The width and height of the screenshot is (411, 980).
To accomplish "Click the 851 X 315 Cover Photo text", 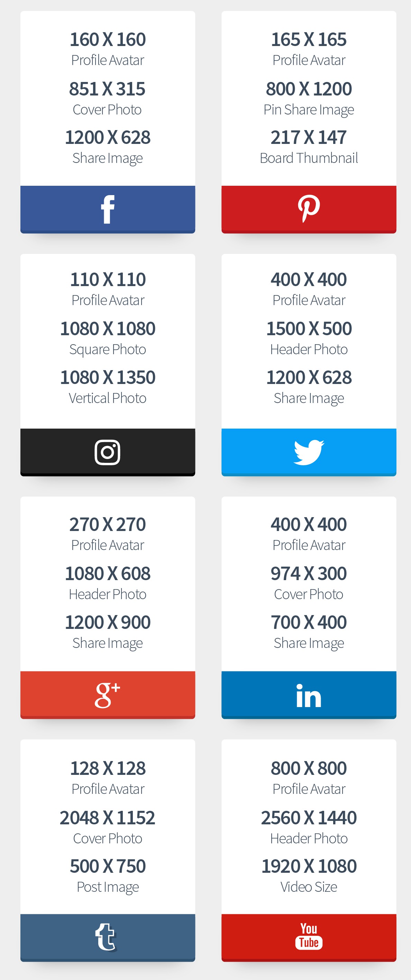I will 107,98.
